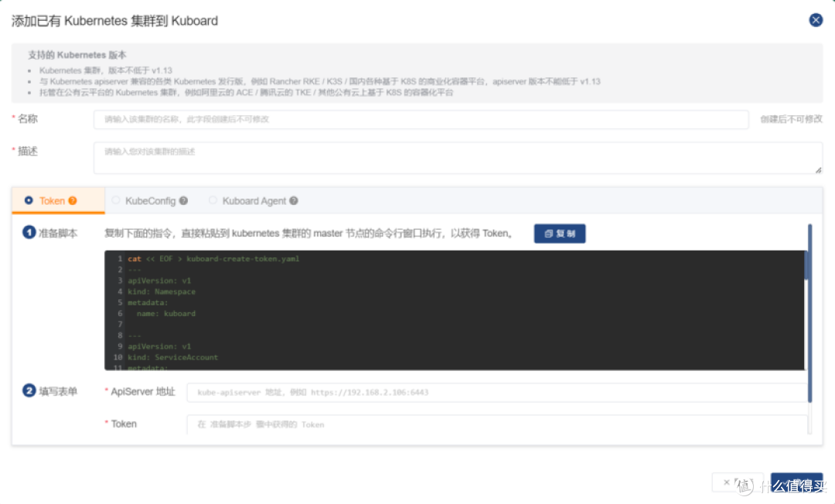Click code line 'cat << EOF > kuboard-create-token.yaml'

click(x=213, y=259)
